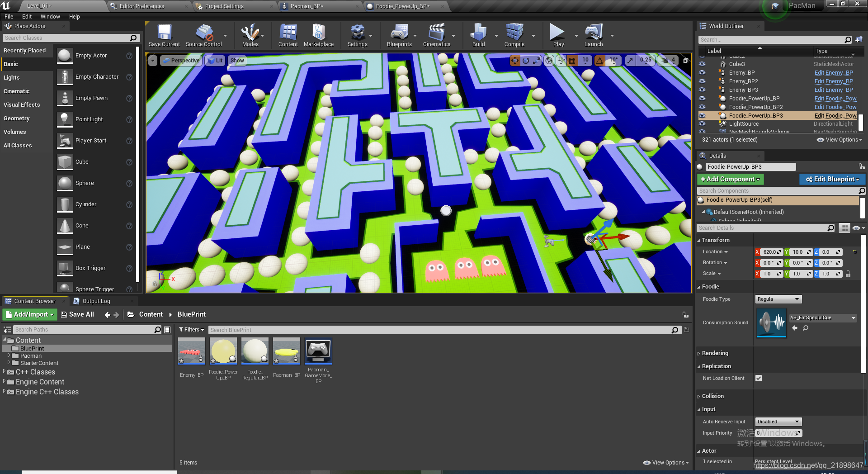The image size is (868, 474).
Task: Open Window menu
Action: tap(50, 17)
